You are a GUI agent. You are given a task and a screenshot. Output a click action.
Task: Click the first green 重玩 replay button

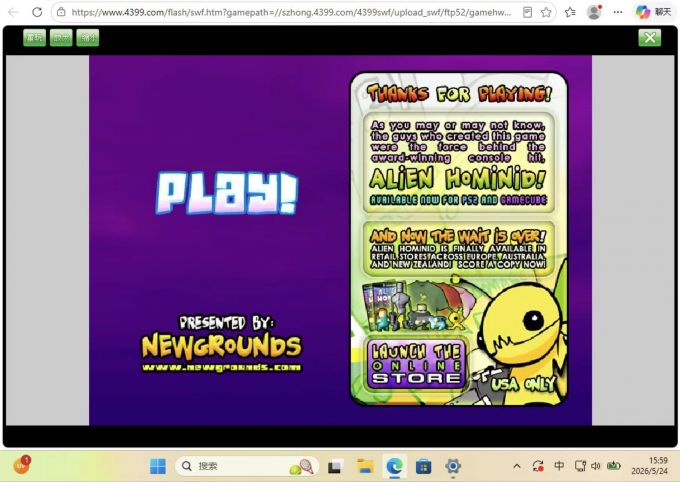[34, 38]
